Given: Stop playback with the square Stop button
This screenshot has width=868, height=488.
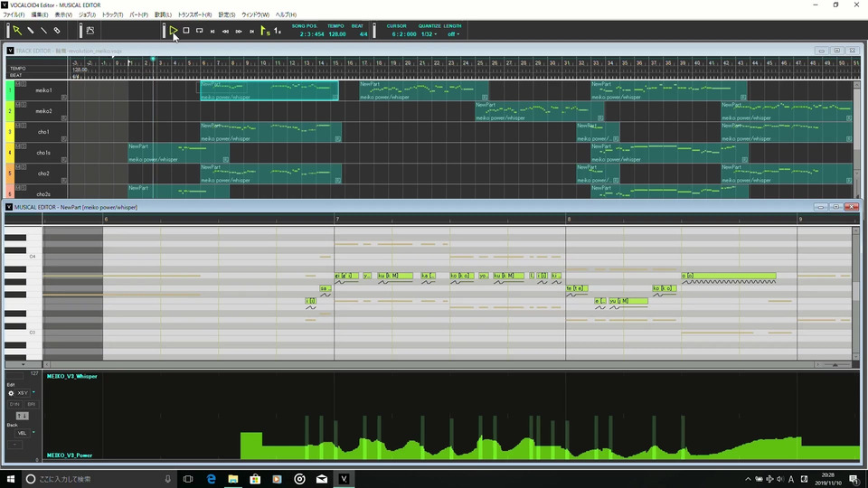Looking at the screenshot, I should click(186, 31).
